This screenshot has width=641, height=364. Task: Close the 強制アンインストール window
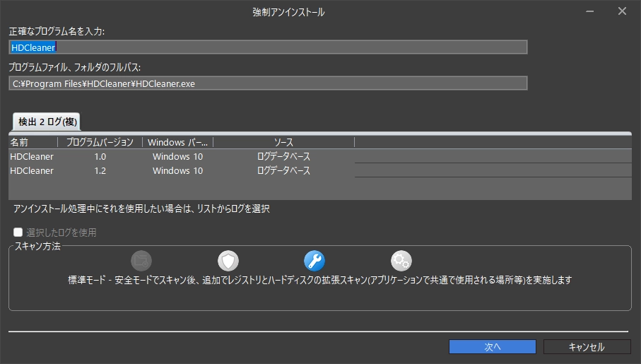[x=622, y=11]
